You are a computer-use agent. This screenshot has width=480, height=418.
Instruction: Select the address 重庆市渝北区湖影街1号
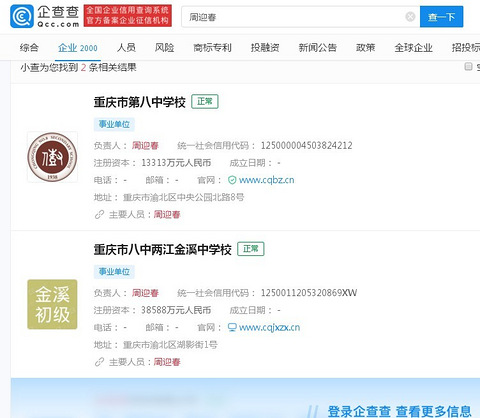tap(170, 345)
